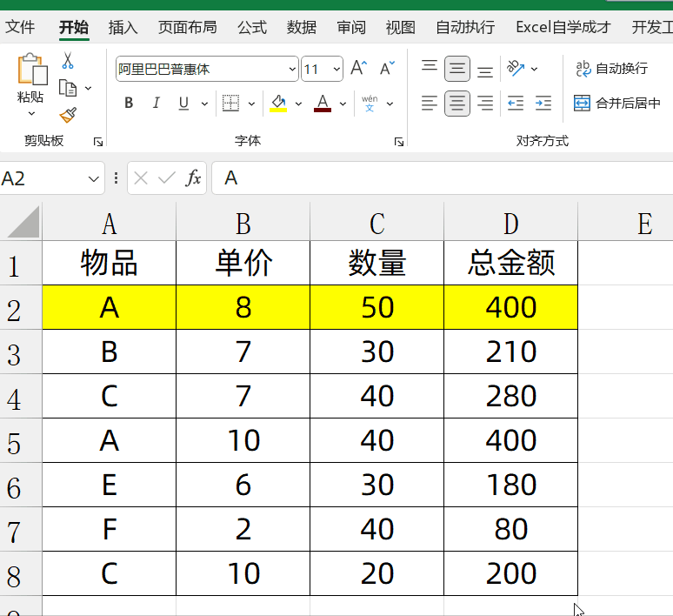
Task: Switch to the 自动执行 tab
Action: pyautogui.click(x=465, y=27)
